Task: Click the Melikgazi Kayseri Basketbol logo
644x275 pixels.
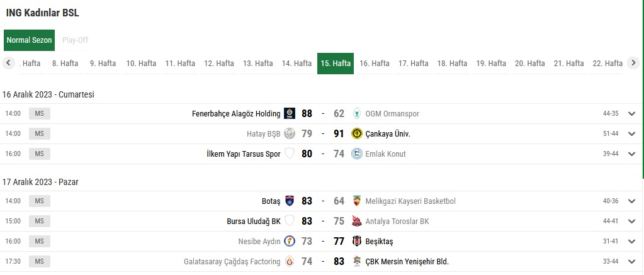Action: tap(357, 201)
